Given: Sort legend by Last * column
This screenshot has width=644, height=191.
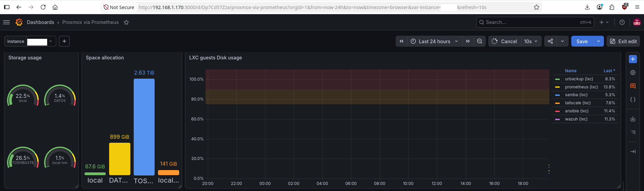Looking at the screenshot, I should [x=609, y=71].
